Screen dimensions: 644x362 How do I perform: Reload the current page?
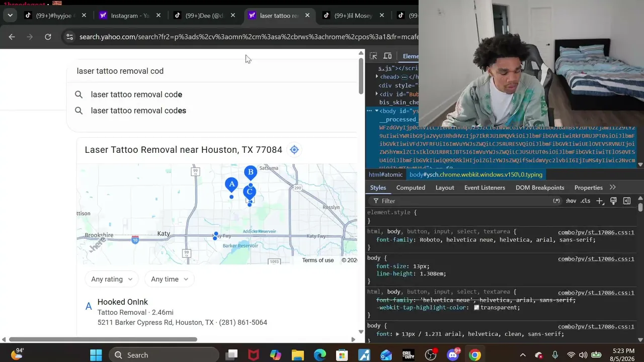tap(48, 37)
